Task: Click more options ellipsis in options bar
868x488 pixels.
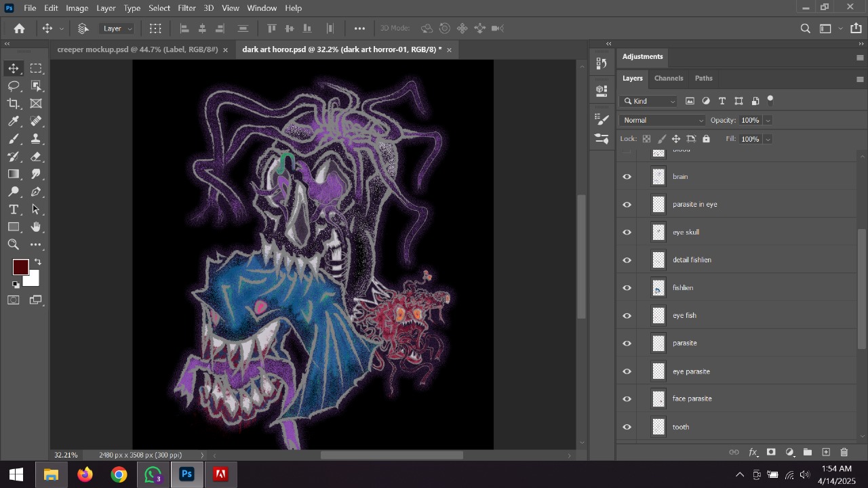Action: tap(359, 28)
